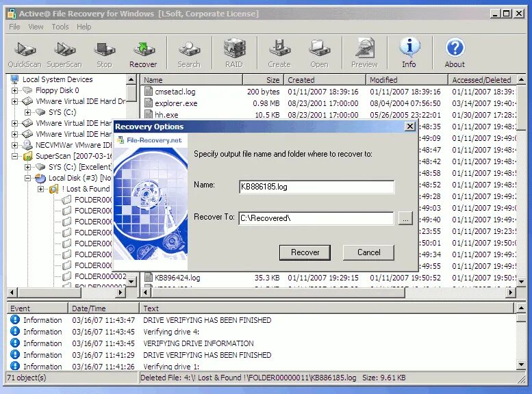Sort files by Modified column
The image size is (532, 394).
pos(407,80)
